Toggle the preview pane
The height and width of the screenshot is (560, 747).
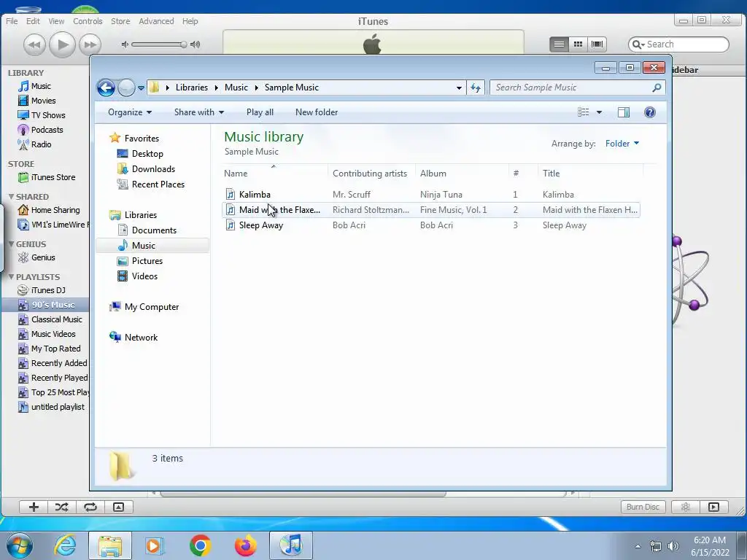tap(624, 112)
